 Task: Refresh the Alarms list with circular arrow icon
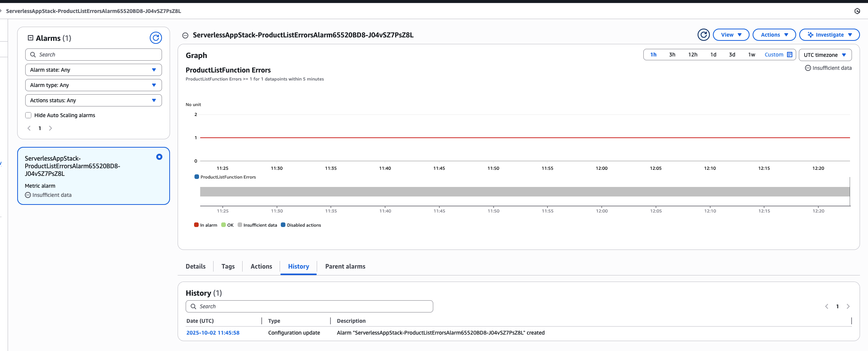point(156,38)
